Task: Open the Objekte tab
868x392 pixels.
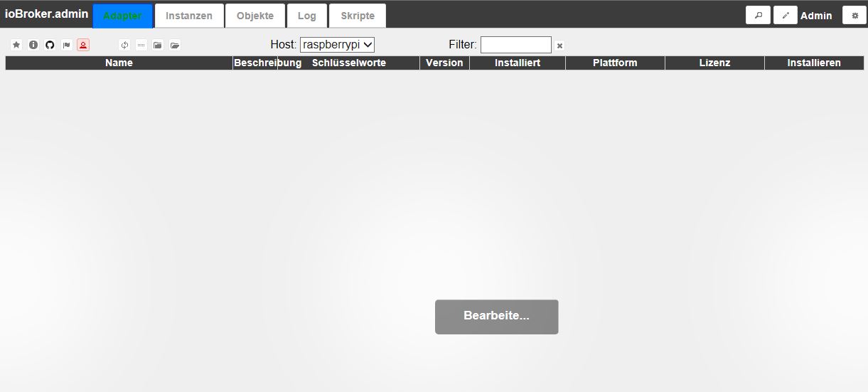Action: (255, 16)
